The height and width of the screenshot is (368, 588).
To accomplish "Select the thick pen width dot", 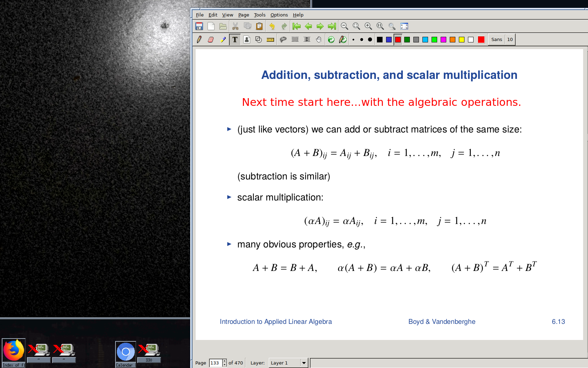I will tap(370, 40).
